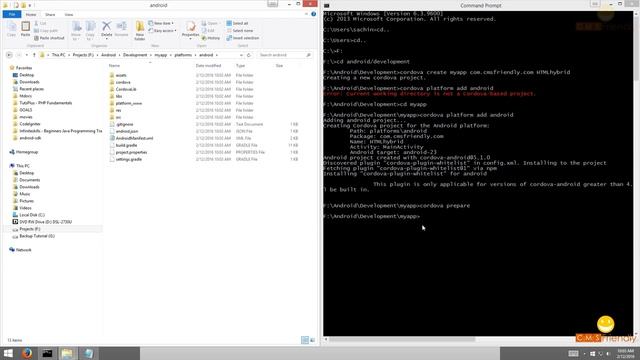Select the CordovaLib folder
The height and width of the screenshot is (360, 640).
pyautogui.click(x=126, y=89)
